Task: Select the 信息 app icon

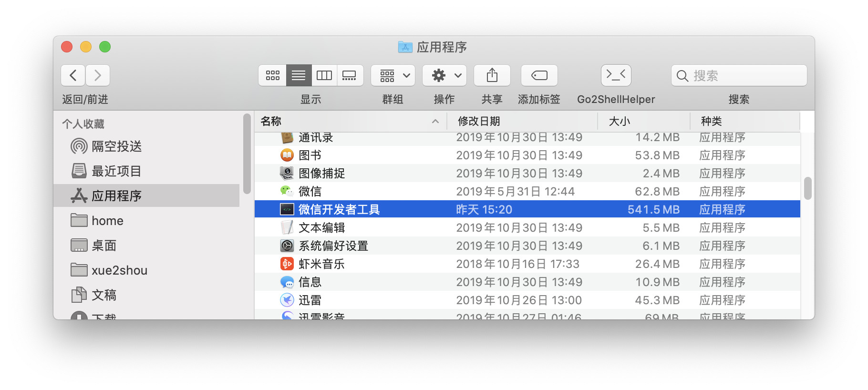Action: click(287, 282)
